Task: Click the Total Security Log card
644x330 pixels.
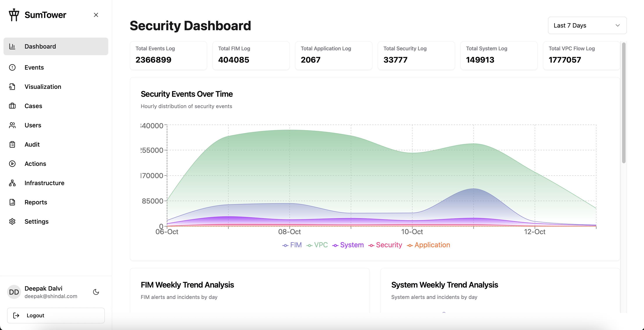Action: pyautogui.click(x=416, y=55)
